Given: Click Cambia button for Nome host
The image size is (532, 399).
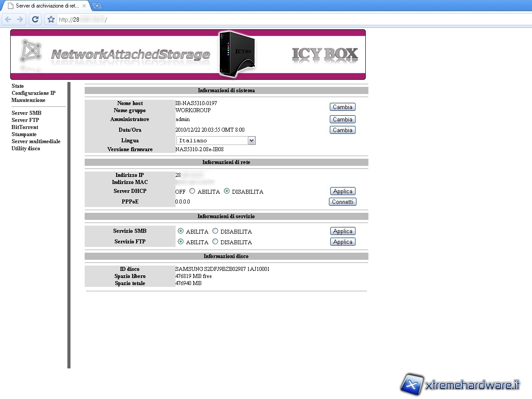Looking at the screenshot, I should 342,107.
